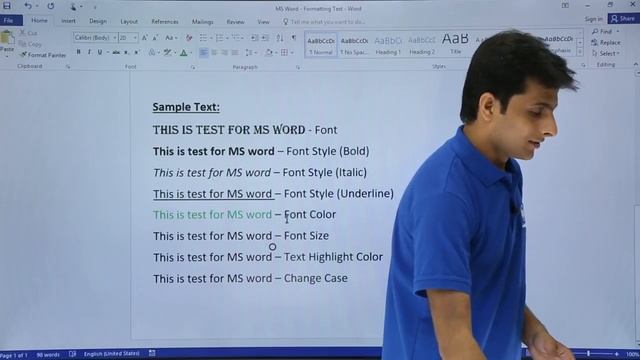Switch to the Design tab

98,21
